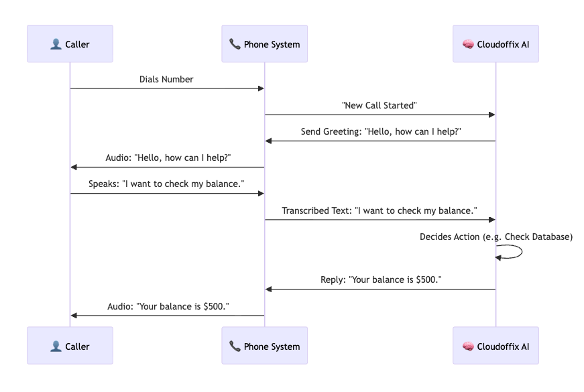Click the telephone icon in top Phone System box
This screenshot has height=392, width=584.
click(235, 44)
